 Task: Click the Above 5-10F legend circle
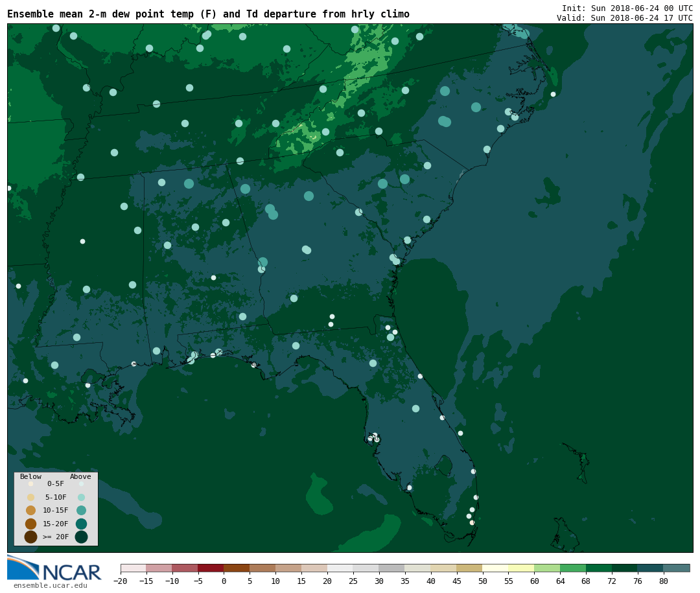81,498
